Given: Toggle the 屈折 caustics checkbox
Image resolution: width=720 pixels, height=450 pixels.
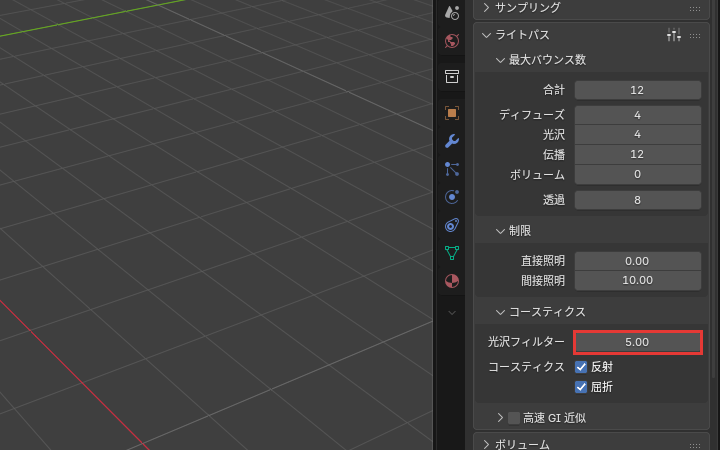Looking at the screenshot, I should pyautogui.click(x=581, y=387).
